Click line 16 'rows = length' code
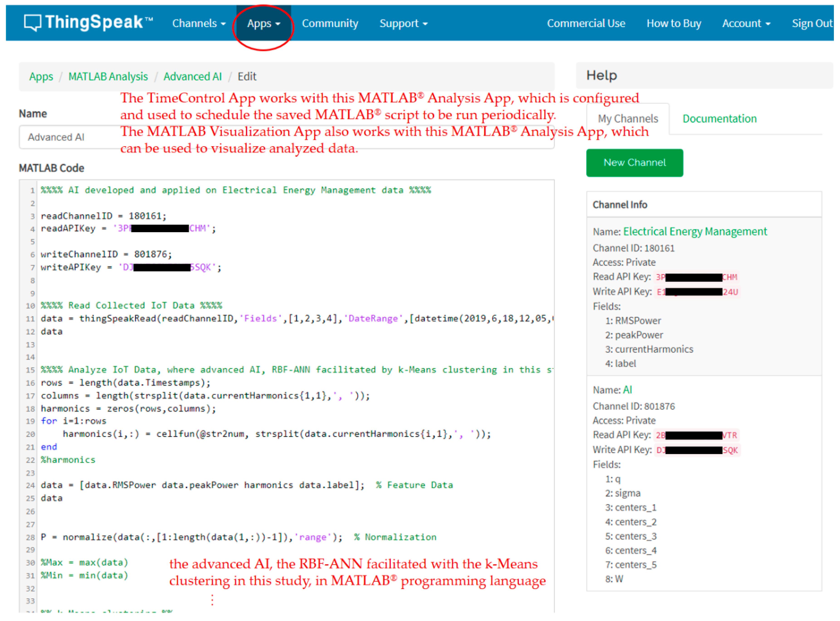The height and width of the screenshot is (621, 840). click(x=126, y=383)
